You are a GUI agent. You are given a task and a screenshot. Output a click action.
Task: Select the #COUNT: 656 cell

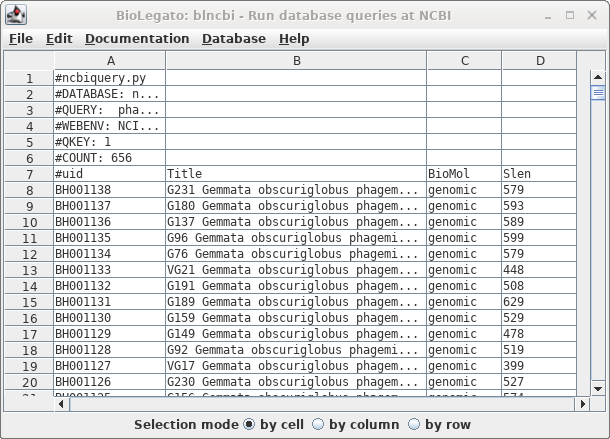[108, 158]
